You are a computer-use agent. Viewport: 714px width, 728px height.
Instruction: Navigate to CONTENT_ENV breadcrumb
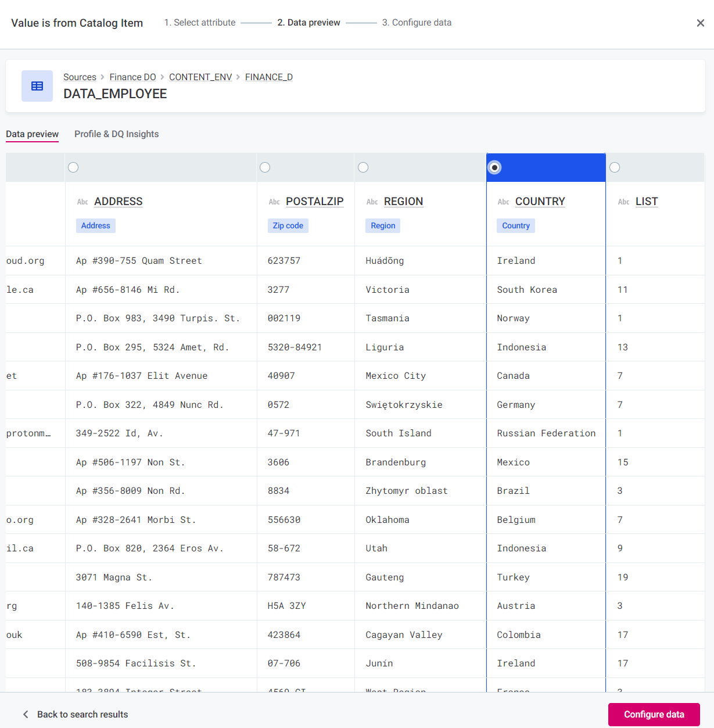pos(200,77)
